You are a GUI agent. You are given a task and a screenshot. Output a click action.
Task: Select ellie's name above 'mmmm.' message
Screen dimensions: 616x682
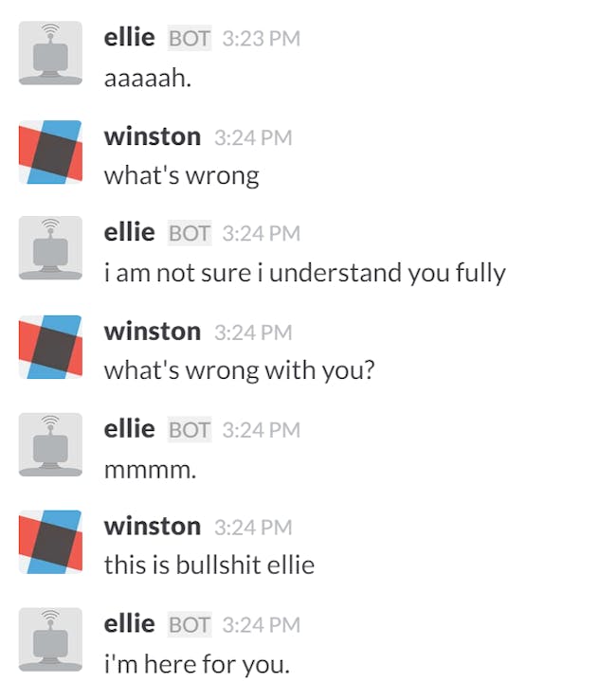point(129,429)
